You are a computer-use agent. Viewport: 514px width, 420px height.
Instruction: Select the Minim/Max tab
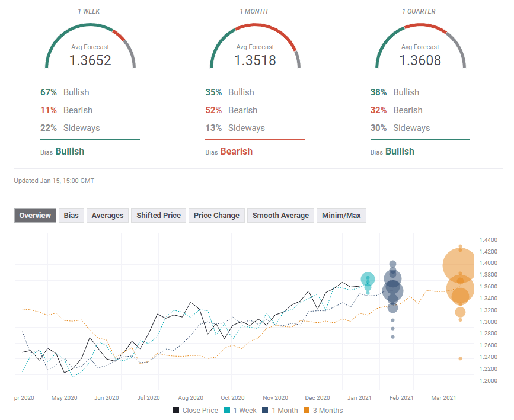(341, 216)
